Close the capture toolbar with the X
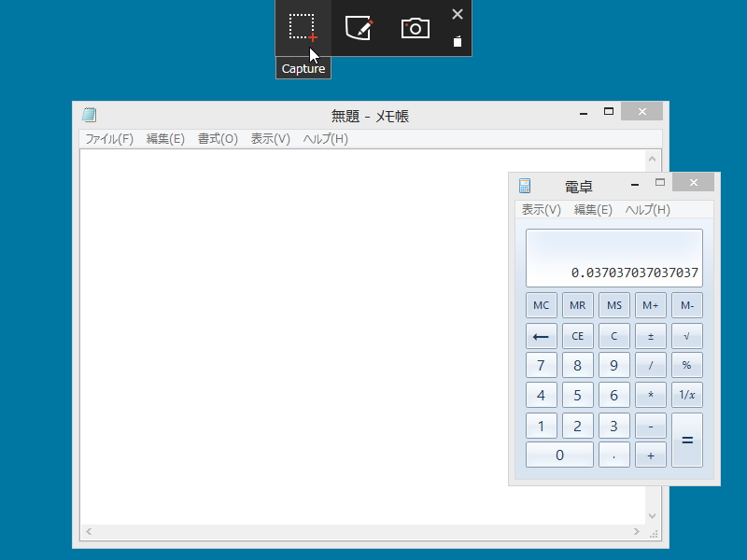The image size is (747, 560). (458, 14)
